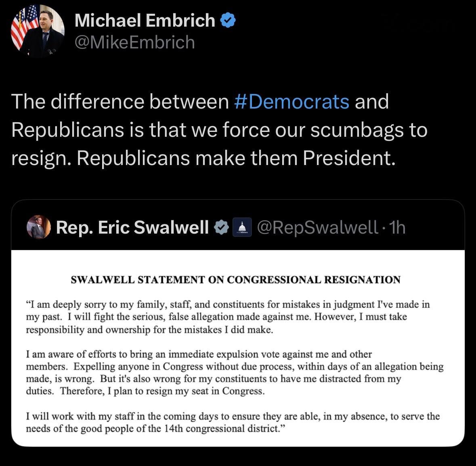Click the Michael Embrich display name

tap(145, 20)
